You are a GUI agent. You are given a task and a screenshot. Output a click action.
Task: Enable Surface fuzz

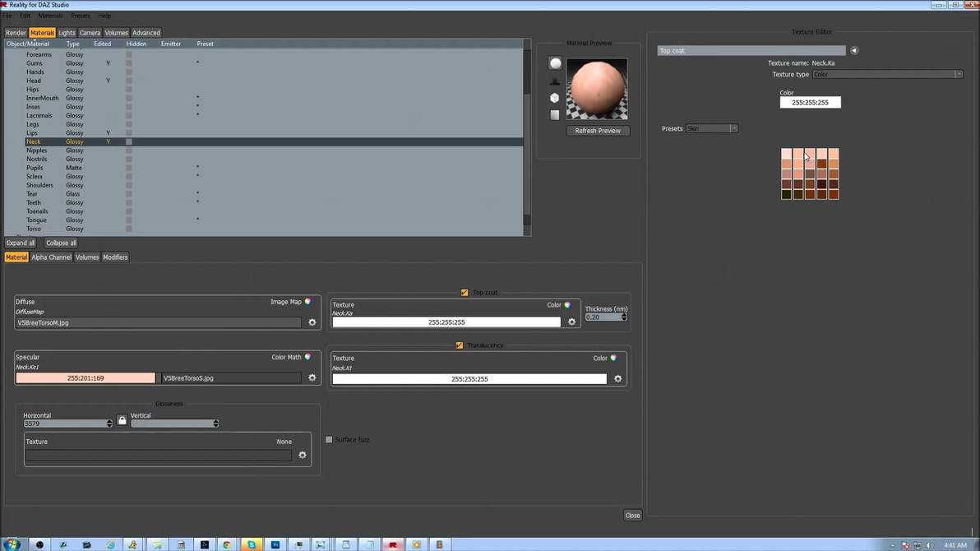329,439
